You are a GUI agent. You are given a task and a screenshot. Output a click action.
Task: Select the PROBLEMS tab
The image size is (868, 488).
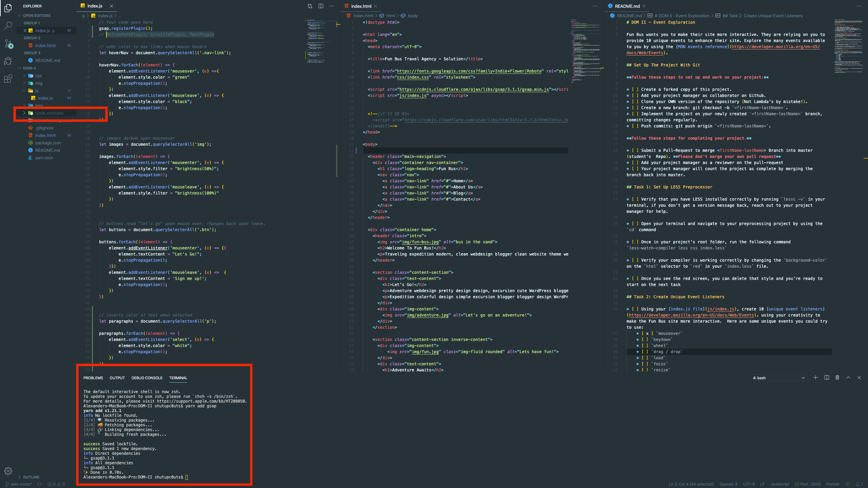tap(93, 378)
